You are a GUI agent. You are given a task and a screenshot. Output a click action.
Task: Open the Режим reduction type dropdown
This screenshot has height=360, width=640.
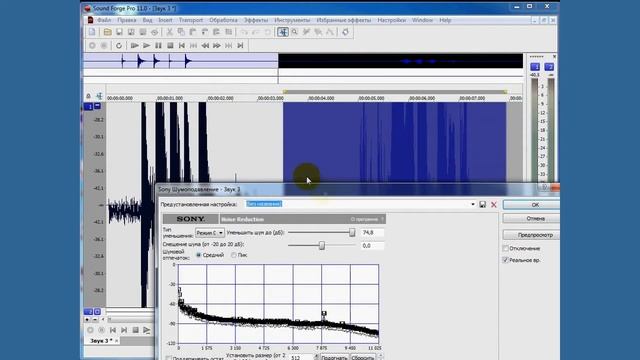point(209,233)
